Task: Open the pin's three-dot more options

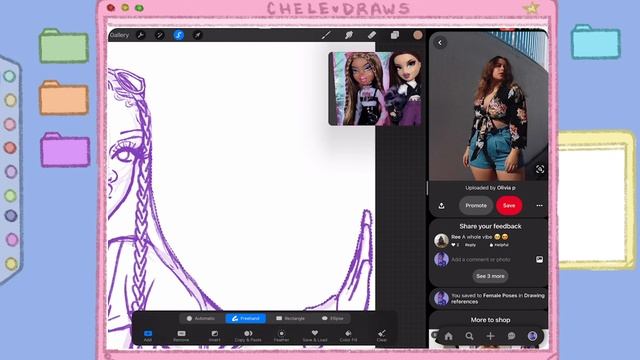Action: (x=539, y=206)
